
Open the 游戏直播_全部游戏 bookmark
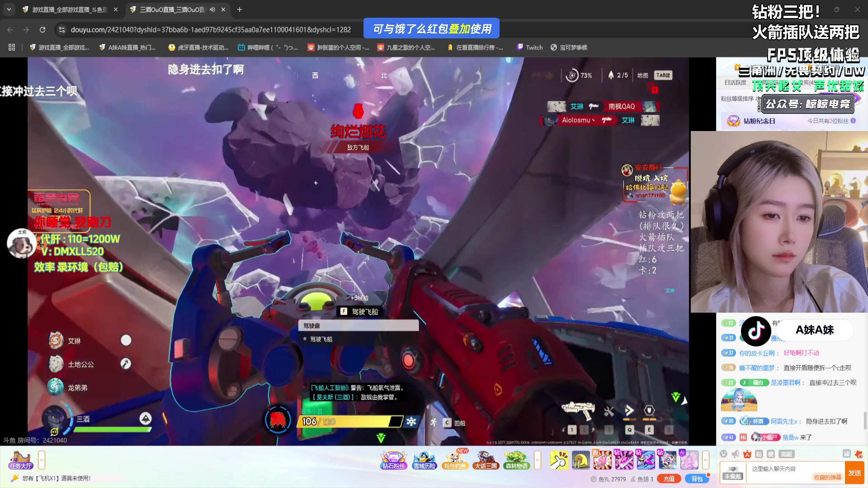point(59,47)
